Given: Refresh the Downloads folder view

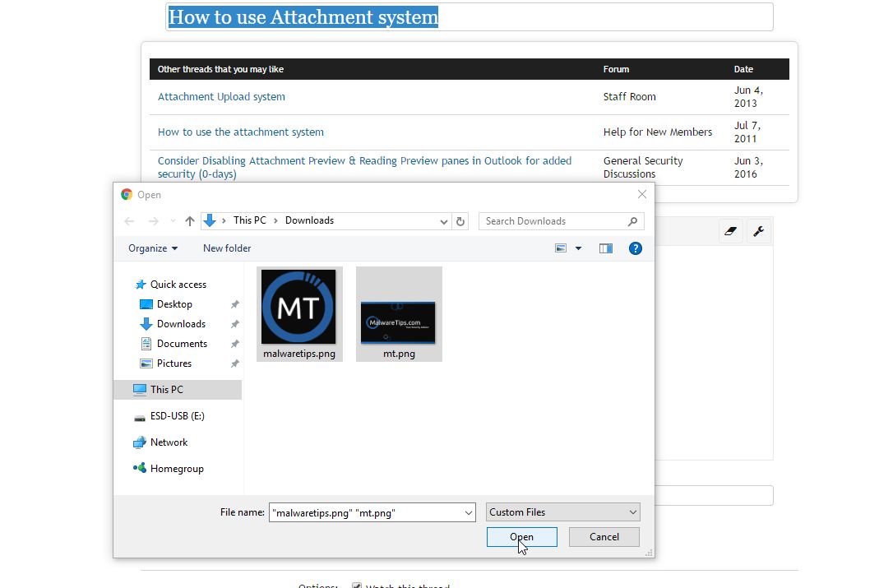Looking at the screenshot, I should [x=460, y=221].
